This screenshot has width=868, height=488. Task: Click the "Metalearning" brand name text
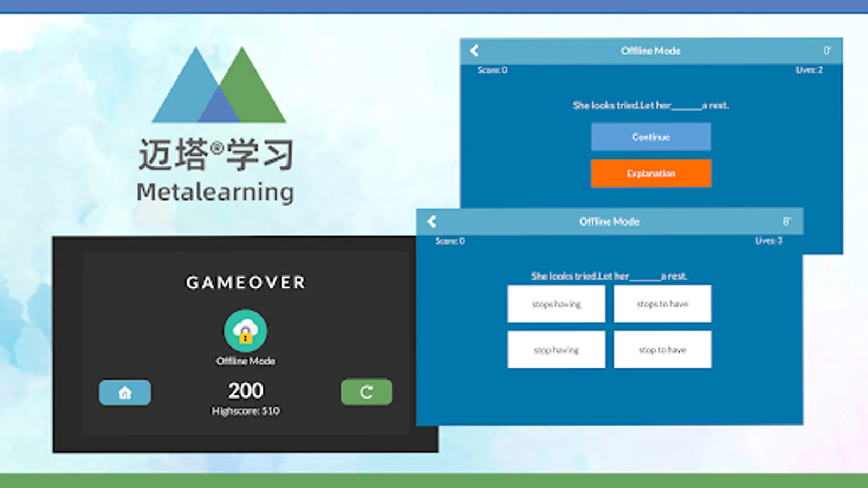(215, 192)
